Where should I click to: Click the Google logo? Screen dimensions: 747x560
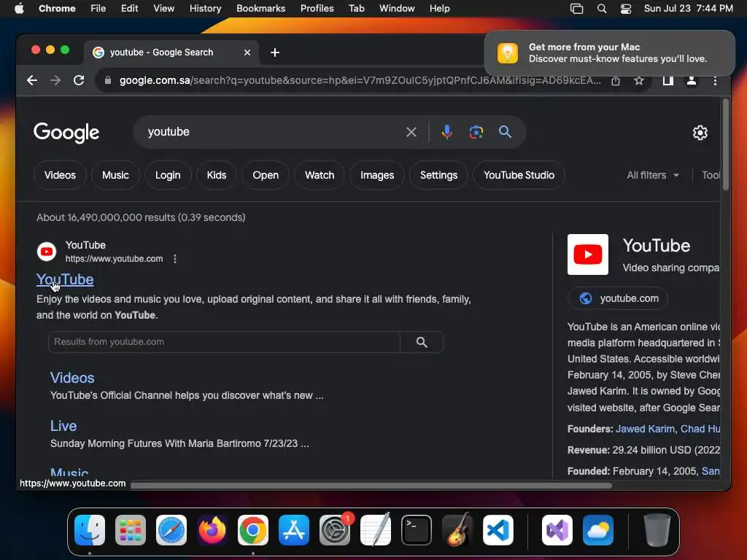[x=66, y=133]
